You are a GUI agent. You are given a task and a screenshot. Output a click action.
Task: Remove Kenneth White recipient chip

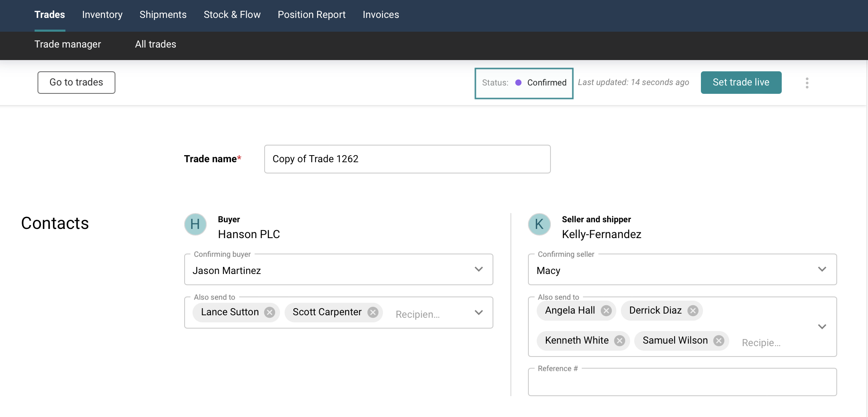click(620, 341)
